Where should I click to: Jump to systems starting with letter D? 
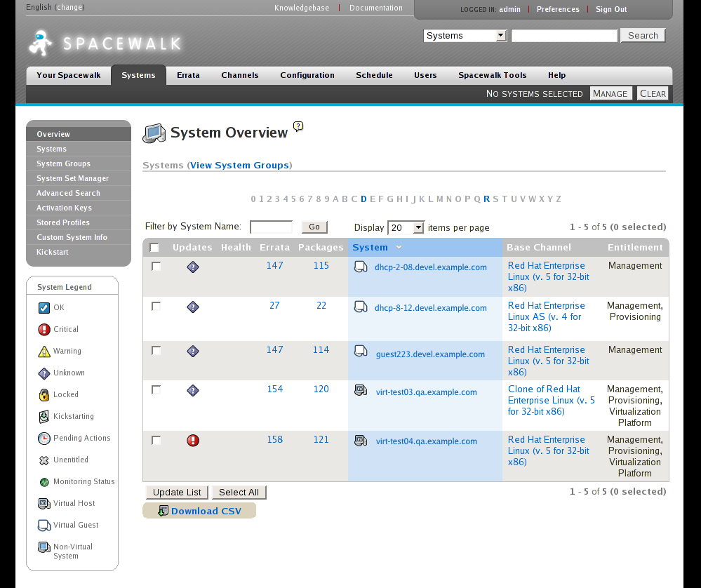(x=363, y=199)
